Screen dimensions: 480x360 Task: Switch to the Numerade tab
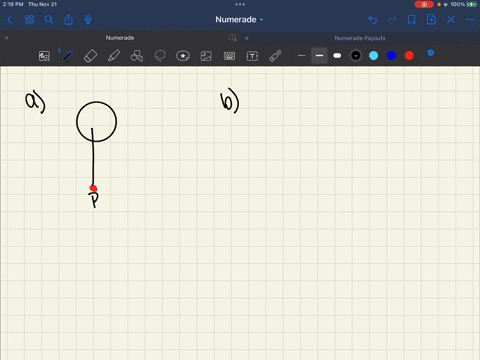[x=120, y=38]
